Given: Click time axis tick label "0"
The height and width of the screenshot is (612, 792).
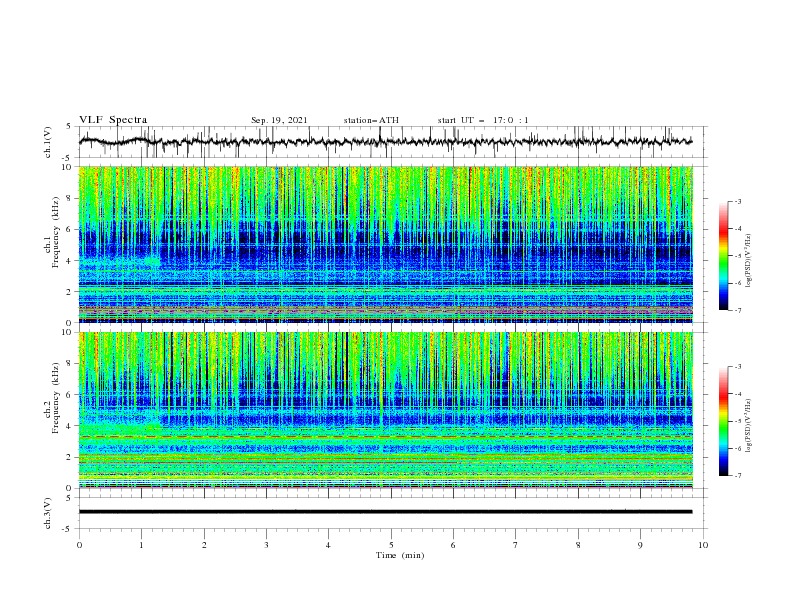Looking at the screenshot, I should tap(79, 545).
